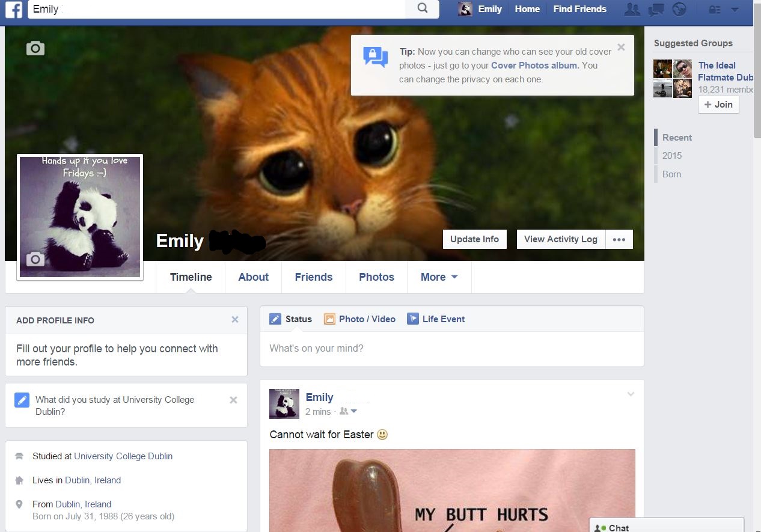
Task: Click the Photo / Video icon in composer
Action: click(329, 319)
